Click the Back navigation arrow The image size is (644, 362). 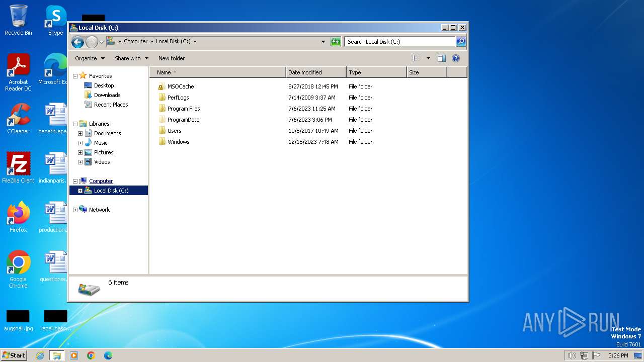pos(77,42)
